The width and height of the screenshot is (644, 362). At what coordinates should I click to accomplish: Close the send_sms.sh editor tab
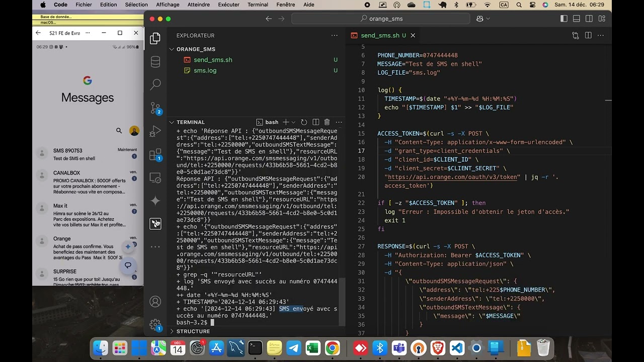(x=413, y=36)
